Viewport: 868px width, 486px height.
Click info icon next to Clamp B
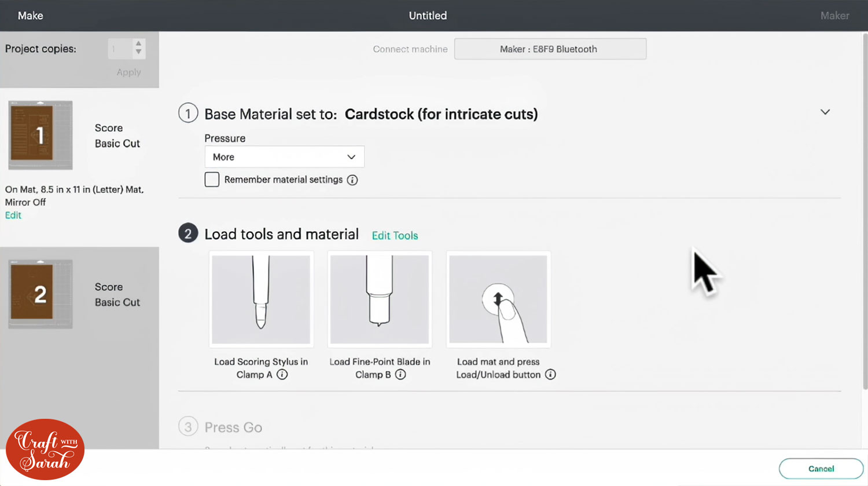coord(400,375)
